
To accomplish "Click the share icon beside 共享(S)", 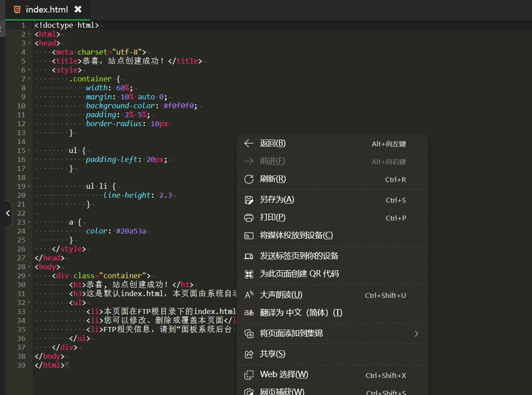I will [249, 354].
